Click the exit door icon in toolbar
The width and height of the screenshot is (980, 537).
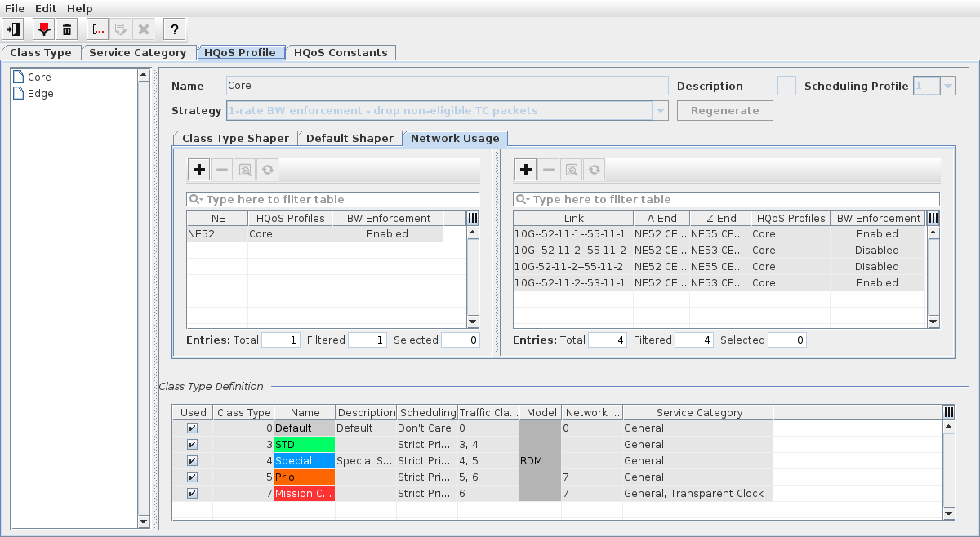[x=13, y=29]
